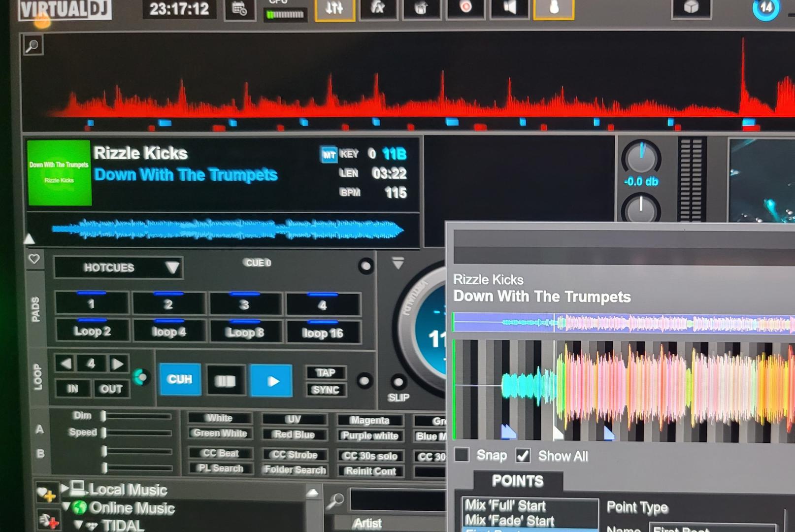Activate the CC Strobe button
Viewport: 795px width, 532px height.
(294, 455)
